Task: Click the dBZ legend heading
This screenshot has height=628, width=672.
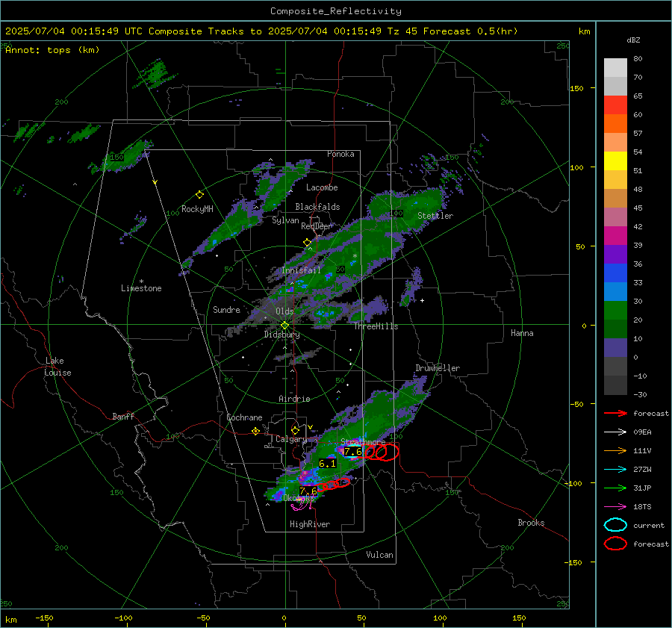Action: coord(633,40)
